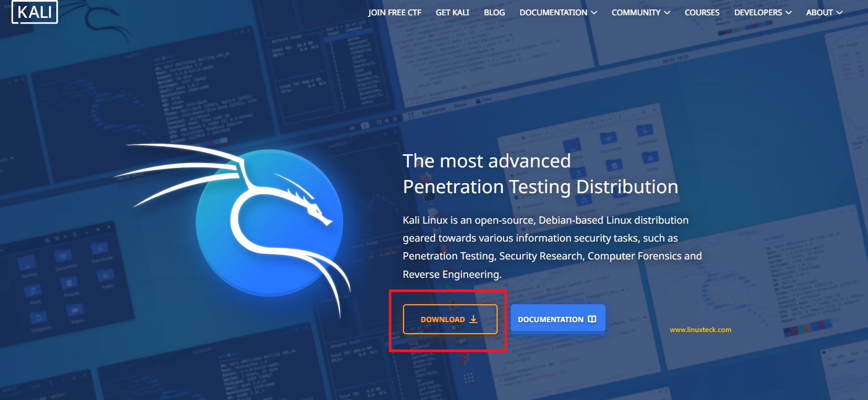Expand the DOCUMENTATION nav dropdown
The image size is (868, 400).
558,13
